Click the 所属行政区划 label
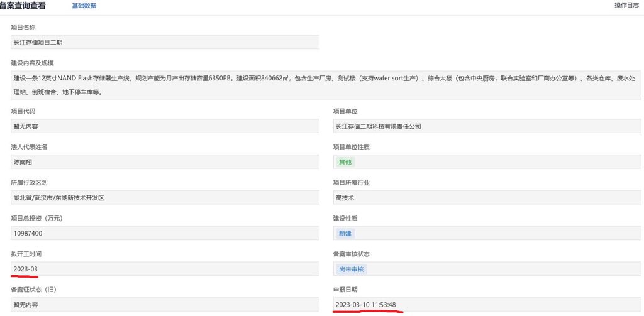Image resolution: width=644 pixels, height=316 pixels. click(29, 183)
